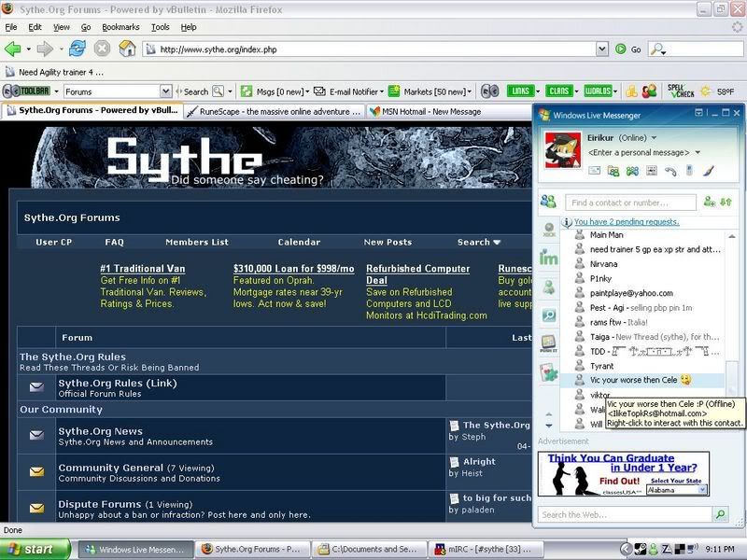Click the add a contact icon
Viewport: 747px width, 560px height.
(x=710, y=202)
